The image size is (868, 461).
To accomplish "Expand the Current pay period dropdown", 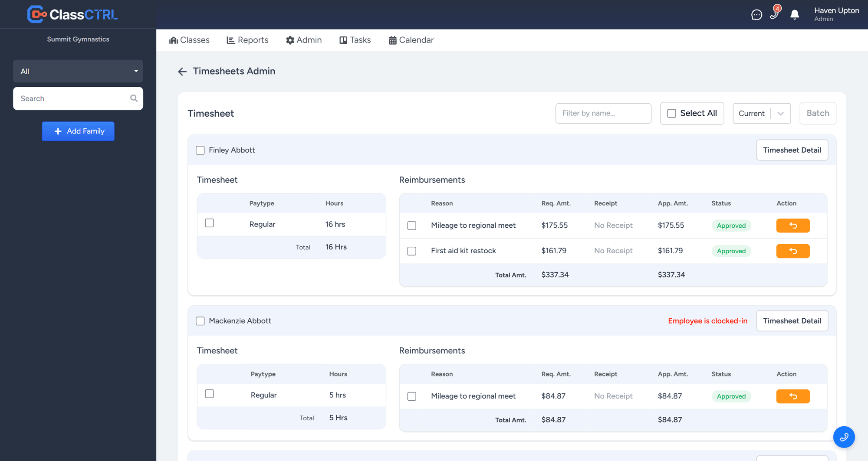I will click(762, 113).
